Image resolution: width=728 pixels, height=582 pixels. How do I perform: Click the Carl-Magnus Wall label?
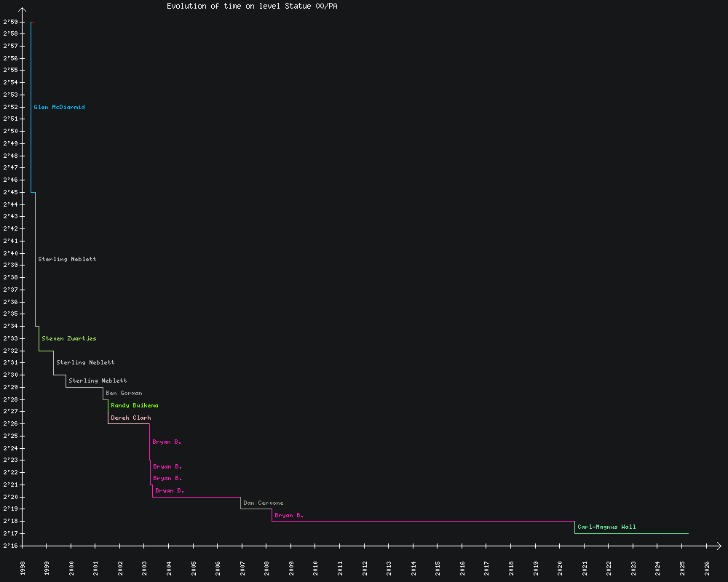[x=606, y=527]
